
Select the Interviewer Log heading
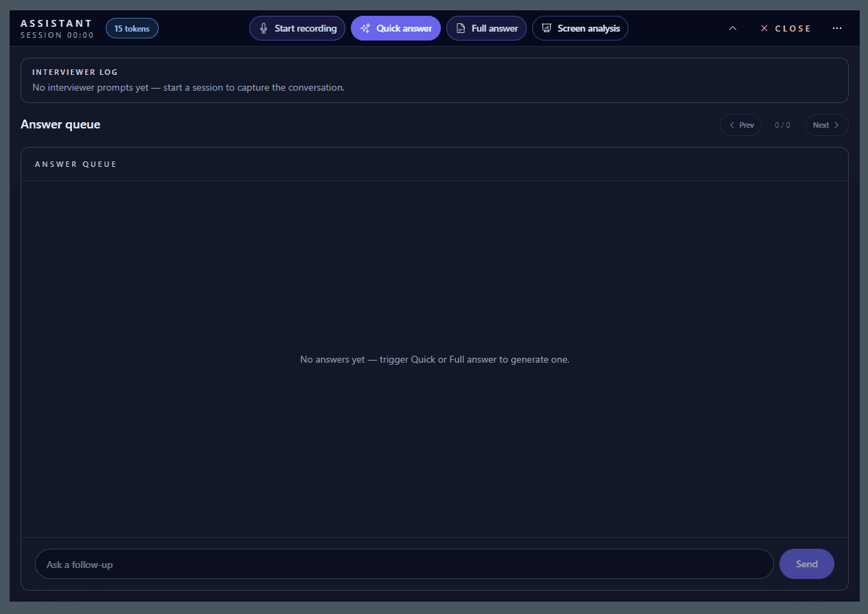tap(75, 71)
